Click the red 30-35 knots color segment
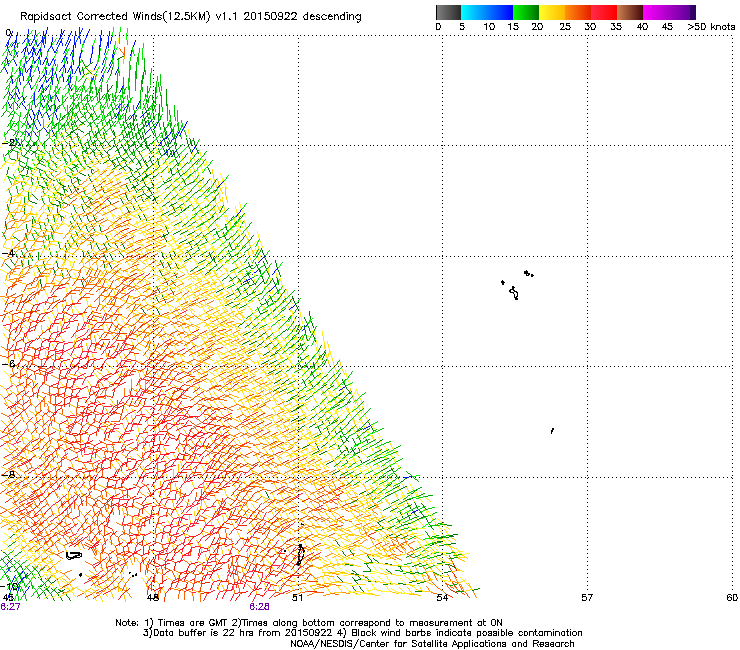Image resolution: width=740 pixels, height=650 pixels. (x=604, y=12)
